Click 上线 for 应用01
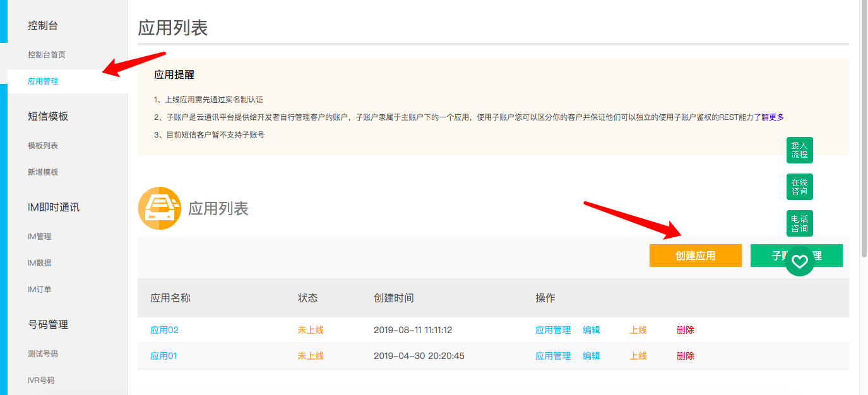Viewport: 868px width, 395px height. [638, 356]
